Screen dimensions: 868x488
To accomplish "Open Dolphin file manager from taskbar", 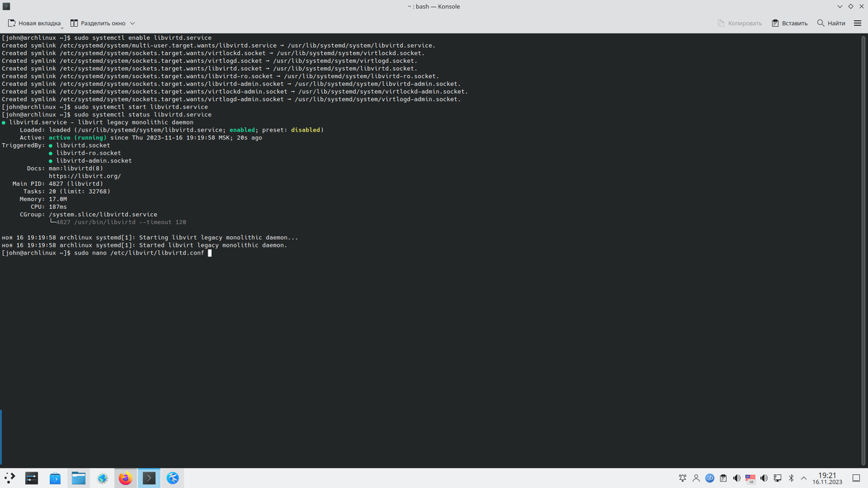I will pyautogui.click(x=78, y=478).
